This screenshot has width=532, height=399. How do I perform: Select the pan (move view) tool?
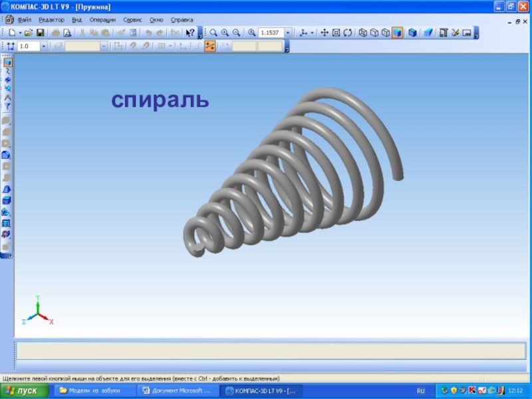pos(325,33)
